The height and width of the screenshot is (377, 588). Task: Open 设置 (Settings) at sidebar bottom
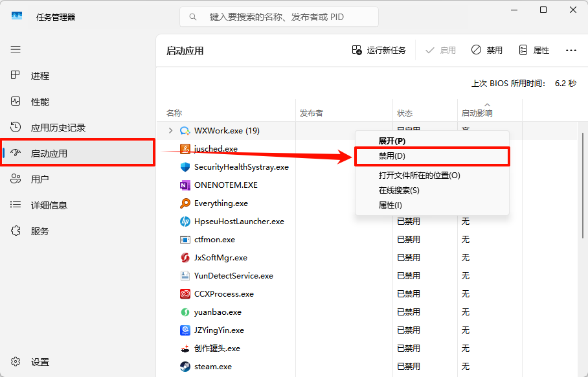40,362
